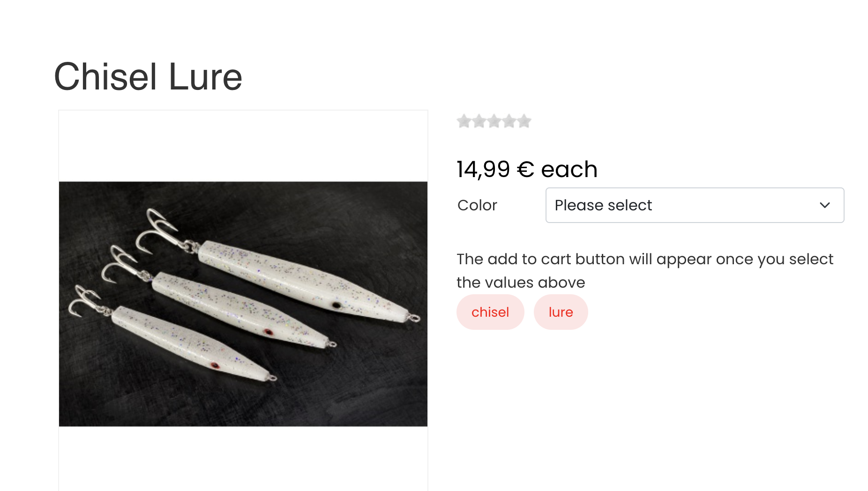This screenshot has width=868, height=491.
Task: Select the third rating star
Action: pos(494,121)
